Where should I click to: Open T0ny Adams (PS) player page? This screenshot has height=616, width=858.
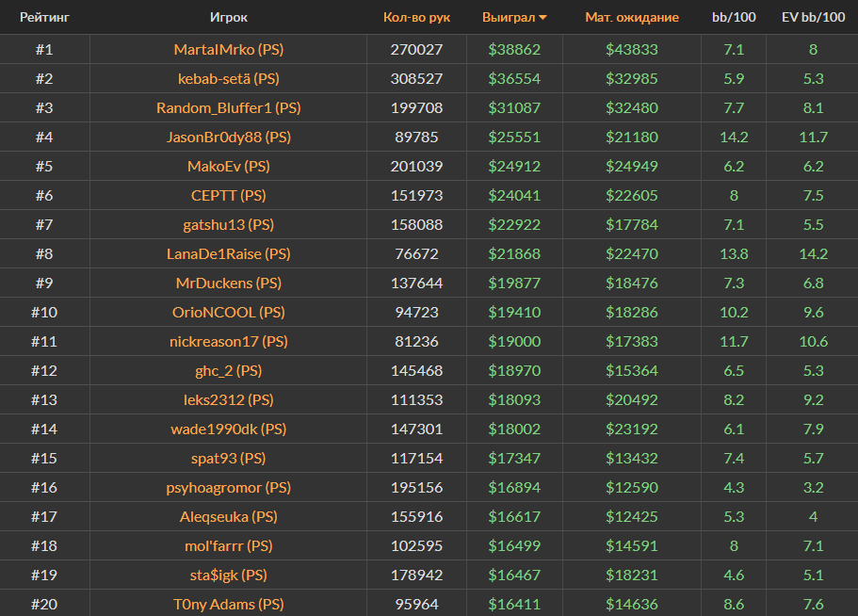tap(229, 604)
